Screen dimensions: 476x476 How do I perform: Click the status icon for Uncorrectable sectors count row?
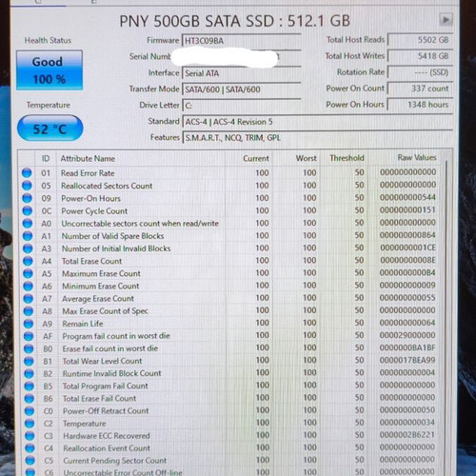tap(28, 224)
